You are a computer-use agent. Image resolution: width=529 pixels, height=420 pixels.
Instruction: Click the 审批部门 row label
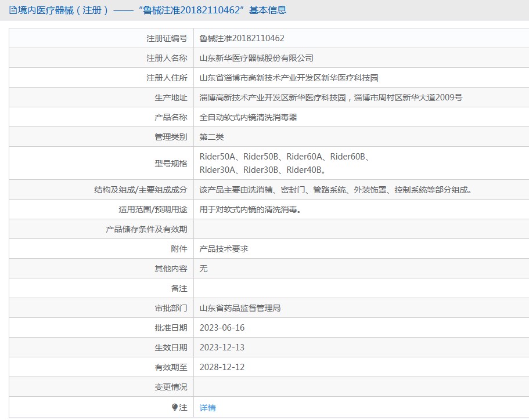tap(171, 308)
